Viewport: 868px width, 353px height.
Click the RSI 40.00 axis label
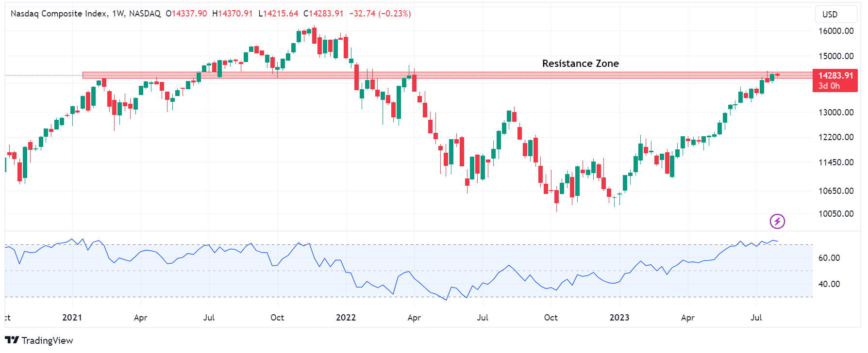(x=829, y=284)
